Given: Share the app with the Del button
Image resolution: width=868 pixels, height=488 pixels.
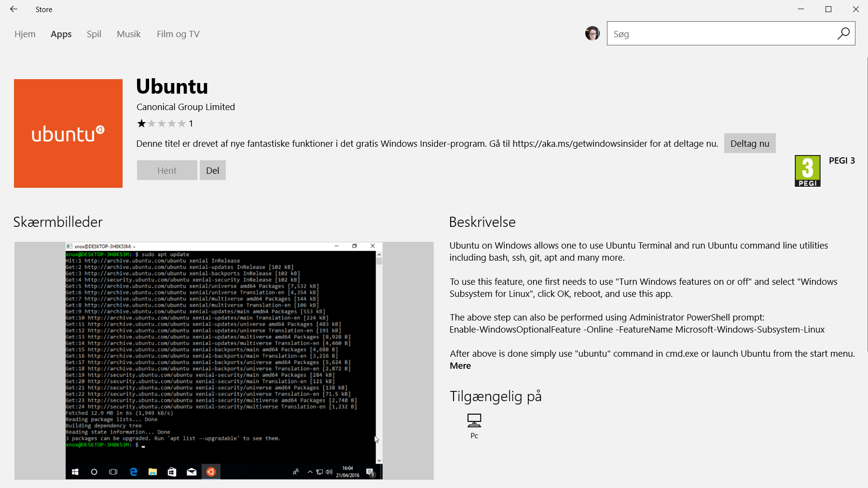Looking at the screenshot, I should 212,170.
